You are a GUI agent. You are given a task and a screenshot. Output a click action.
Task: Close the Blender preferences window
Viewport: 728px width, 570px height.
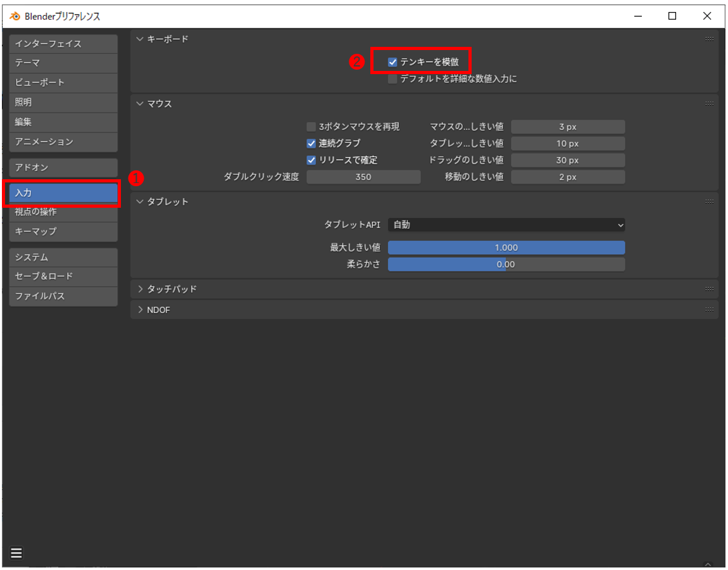click(706, 16)
